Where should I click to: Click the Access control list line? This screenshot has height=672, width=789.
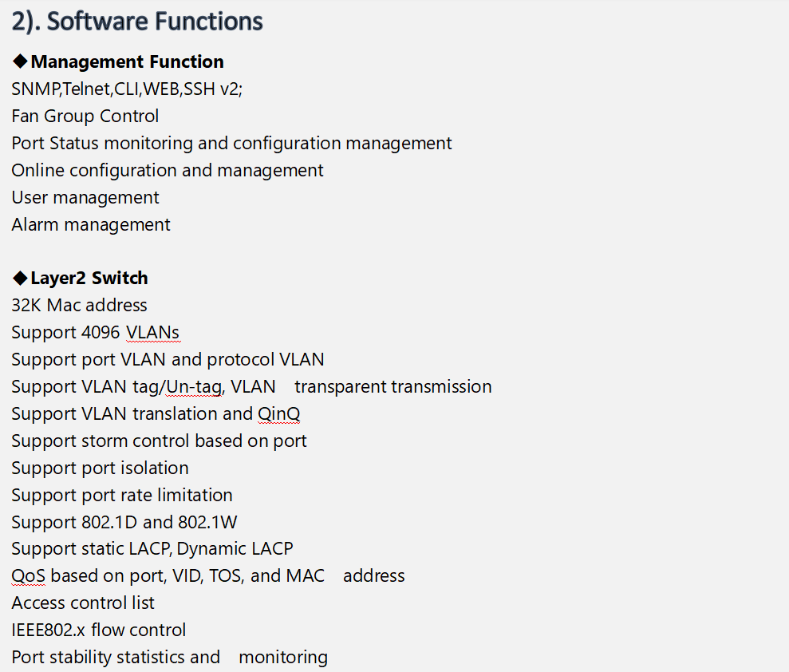point(83,603)
